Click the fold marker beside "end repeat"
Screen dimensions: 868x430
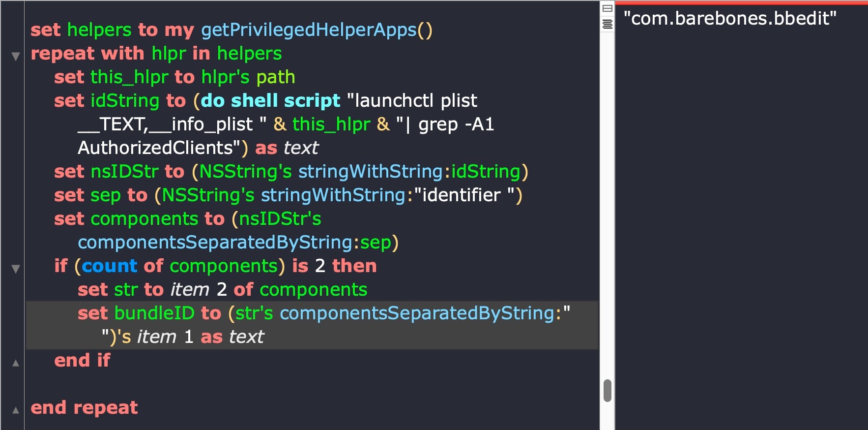[16, 410]
